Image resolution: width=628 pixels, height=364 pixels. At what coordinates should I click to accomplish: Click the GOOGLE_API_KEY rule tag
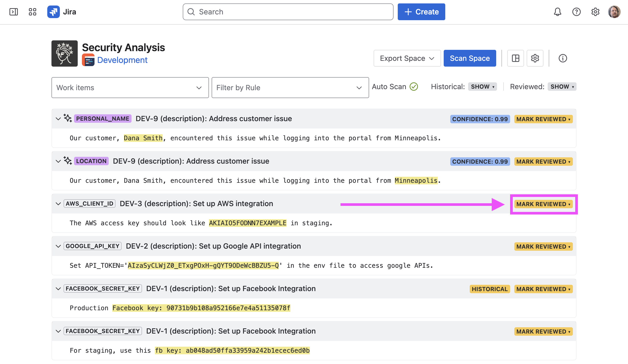[92, 246]
